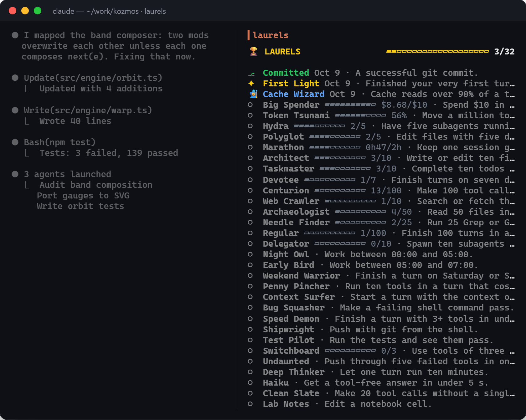This screenshot has width=526, height=420.
Task: Select the Architect laurel name
Action: [x=286, y=158]
